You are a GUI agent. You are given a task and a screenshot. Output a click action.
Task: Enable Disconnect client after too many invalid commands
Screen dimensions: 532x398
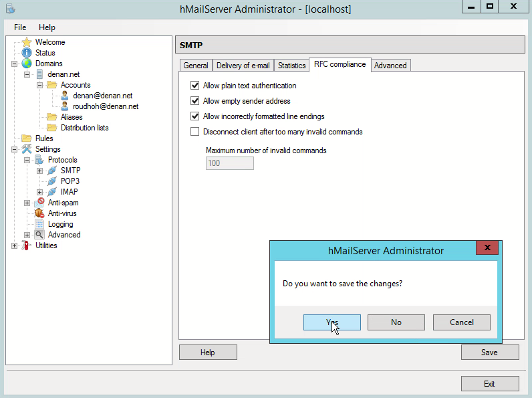pos(194,131)
